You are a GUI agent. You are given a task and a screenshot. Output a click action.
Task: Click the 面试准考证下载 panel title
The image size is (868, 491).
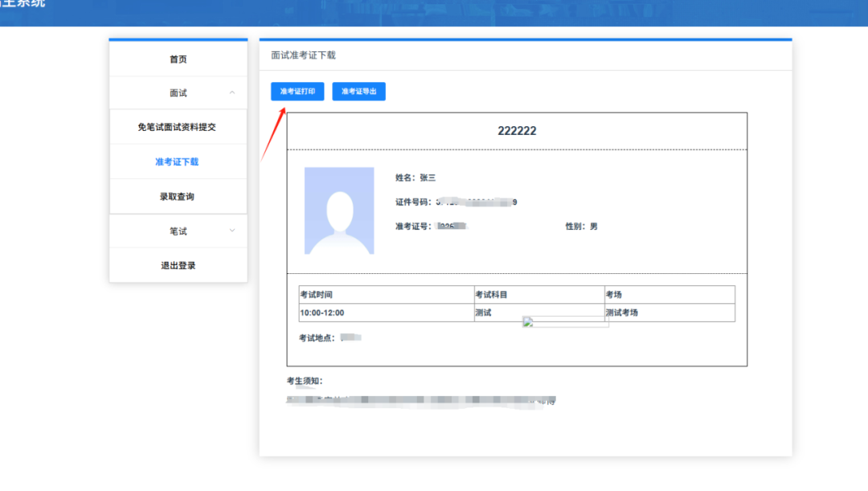[303, 55]
